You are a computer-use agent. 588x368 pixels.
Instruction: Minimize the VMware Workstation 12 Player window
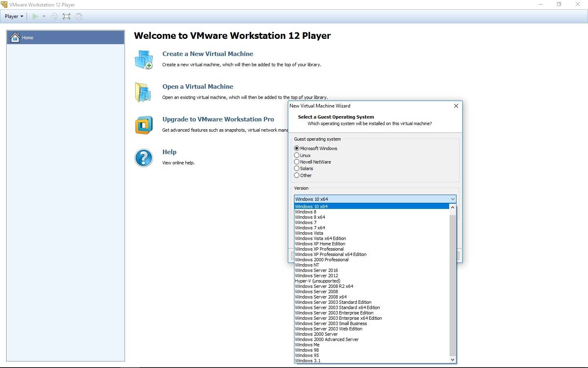pos(541,4)
